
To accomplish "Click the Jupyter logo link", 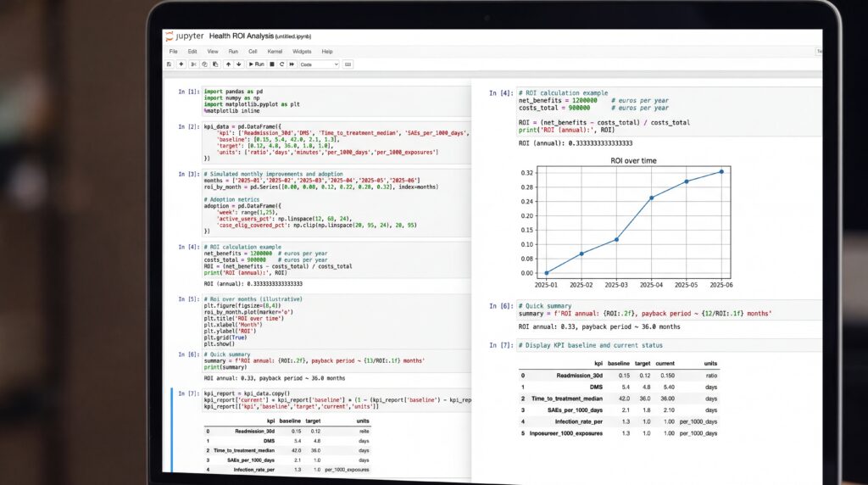I will [184, 36].
